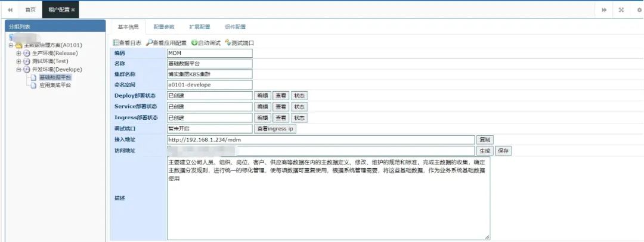Collapse the 主数据治理方案(A0101) tree node

[x=11, y=45]
